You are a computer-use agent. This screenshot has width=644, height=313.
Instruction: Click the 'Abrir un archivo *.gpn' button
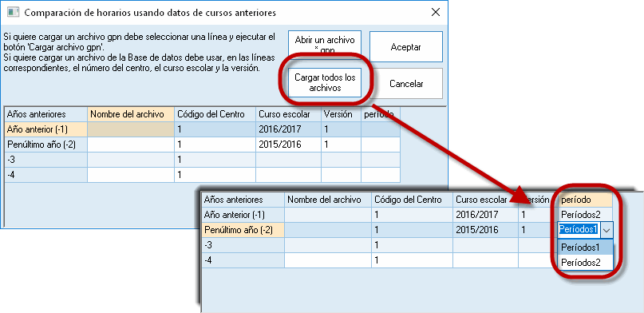click(x=325, y=46)
